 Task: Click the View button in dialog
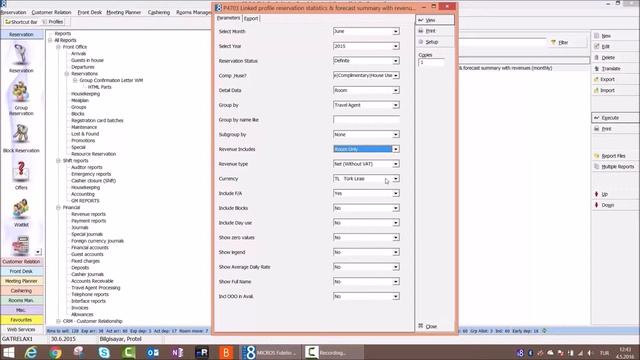click(x=435, y=20)
